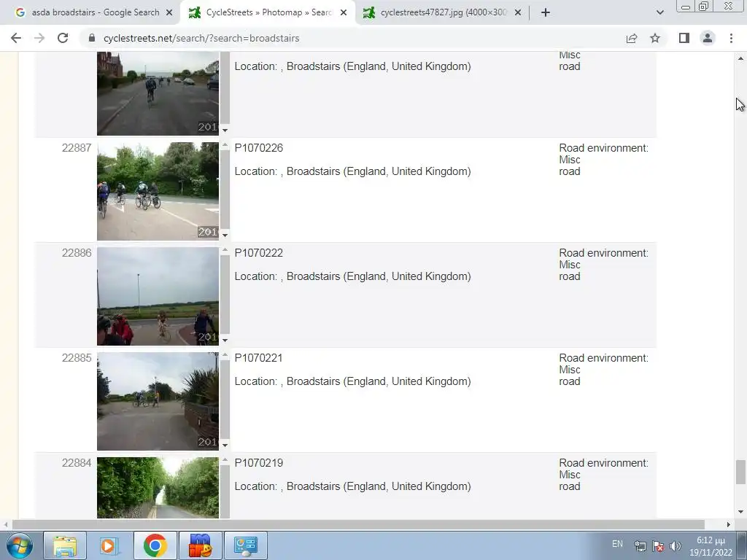Screen dimensions: 747x560
Task: Expand the tab search dropdown
Action: coord(659,12)
